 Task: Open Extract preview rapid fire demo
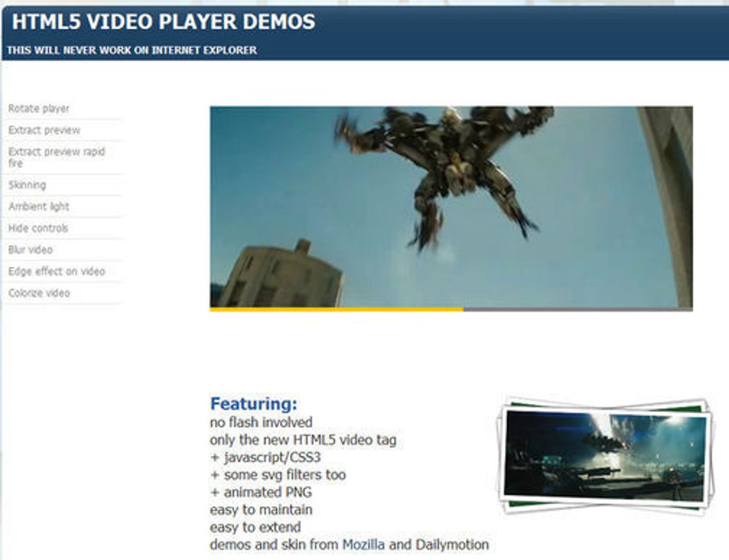pyautogui.click(x=56, y=157)
